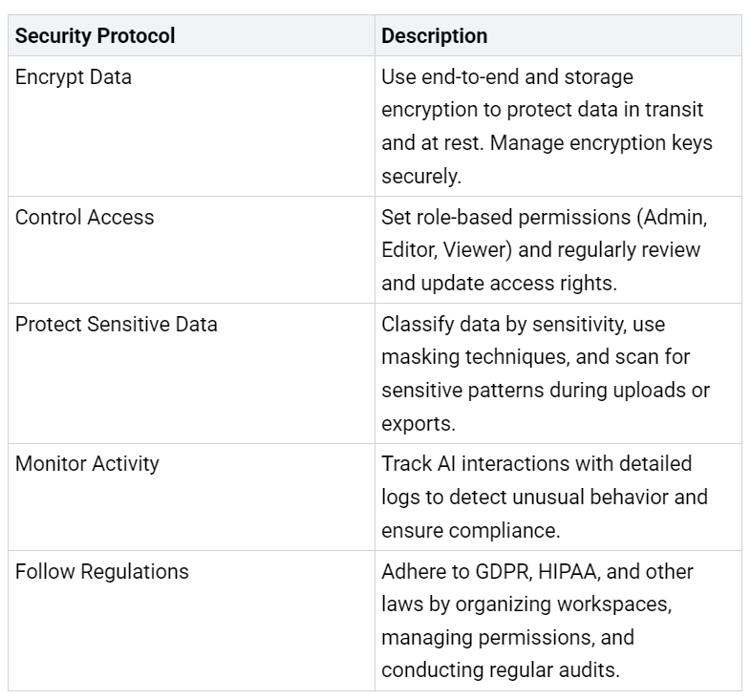The width and height of the screenshot is (751, 700).
Task: Select the "Encrypt Data" table cell
Action: 74,77
